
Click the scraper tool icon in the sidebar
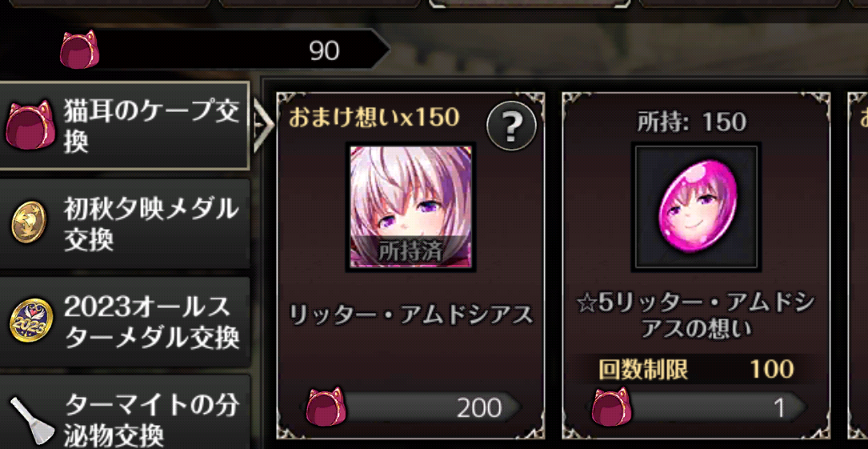point(33,420)
